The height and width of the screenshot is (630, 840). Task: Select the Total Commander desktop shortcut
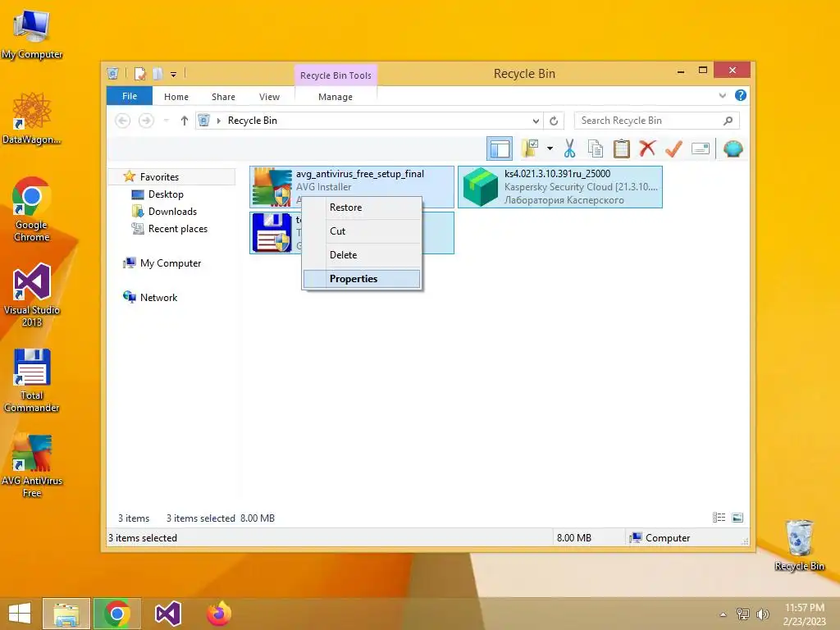click(x=31, y=381)
